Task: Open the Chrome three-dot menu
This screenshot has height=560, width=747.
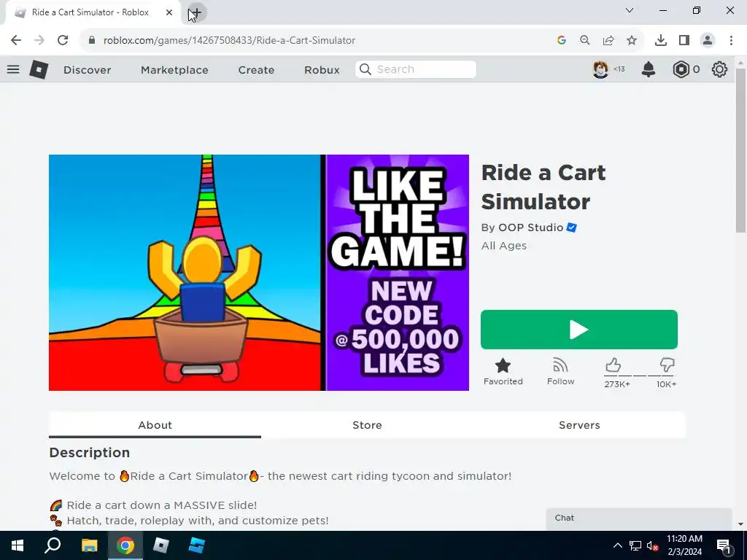Action: pos(731,41)
